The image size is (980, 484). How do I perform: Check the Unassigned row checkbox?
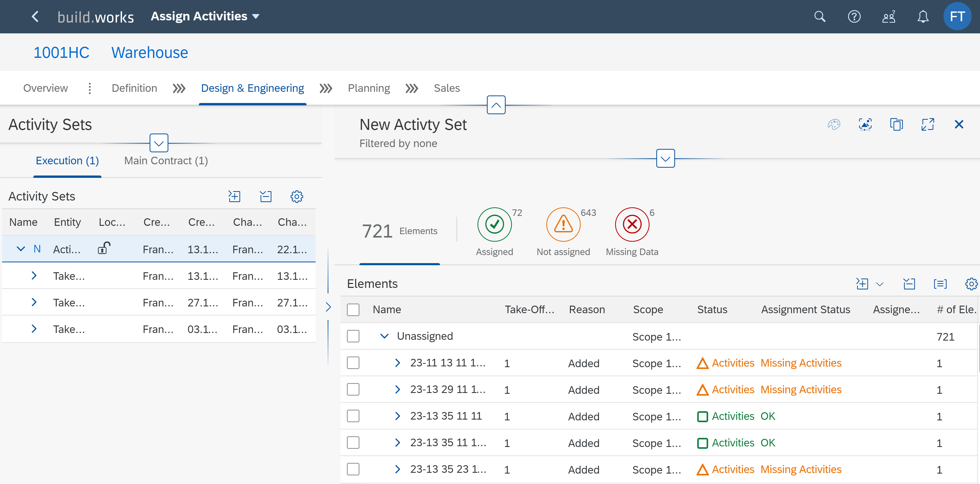tap(353, 336)
